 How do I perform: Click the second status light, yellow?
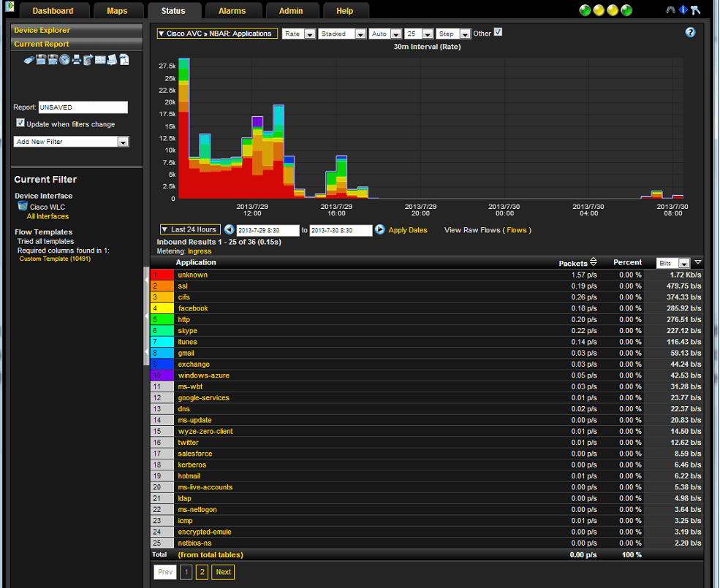click(x=599, y=10)
